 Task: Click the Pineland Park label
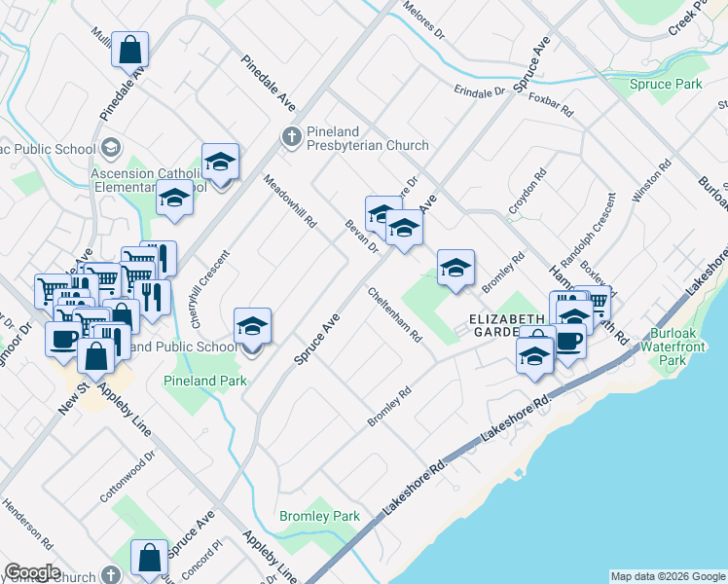(x=205, y=382)
